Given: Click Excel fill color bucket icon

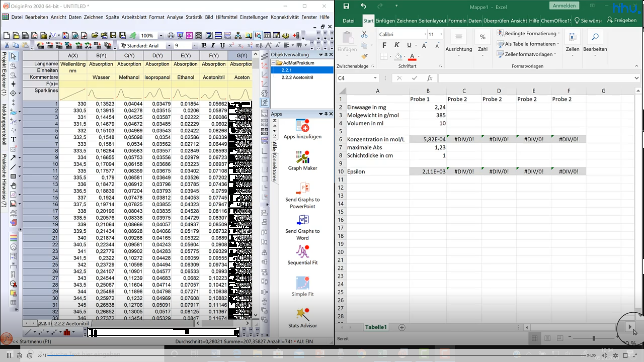Looking at the screenshot, I should click(x=398, y=57).
